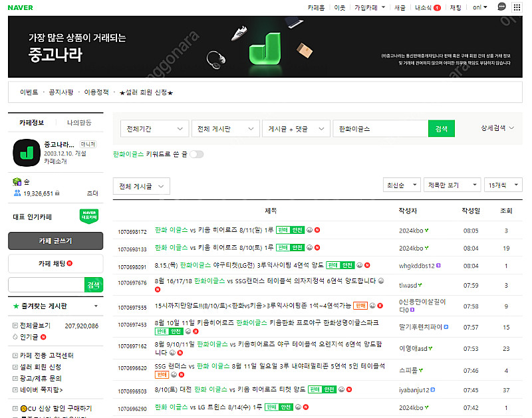Click the 판매 badge on post 1070698091
Viewport: 532px width, 418px height.
(333, 265)
